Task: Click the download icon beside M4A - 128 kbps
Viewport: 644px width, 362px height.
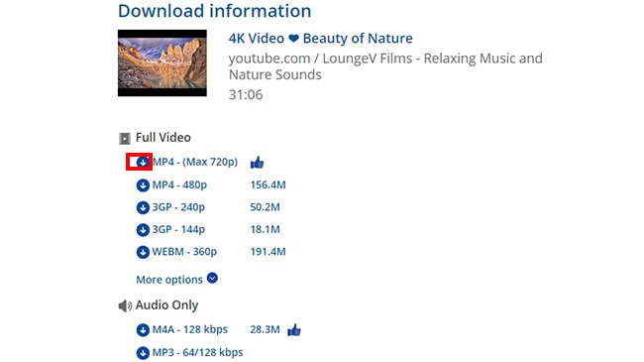Action: tap(143, 330)
